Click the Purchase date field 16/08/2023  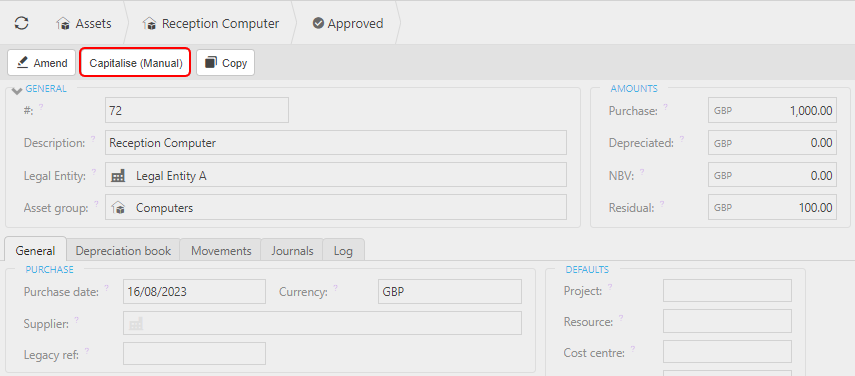[195, 292]
